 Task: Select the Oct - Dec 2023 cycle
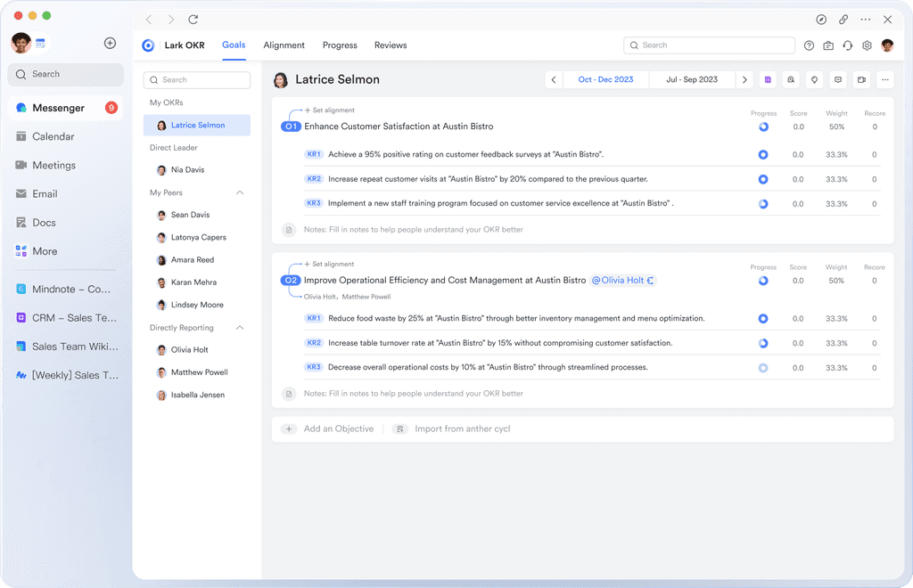tap(605, 79)
